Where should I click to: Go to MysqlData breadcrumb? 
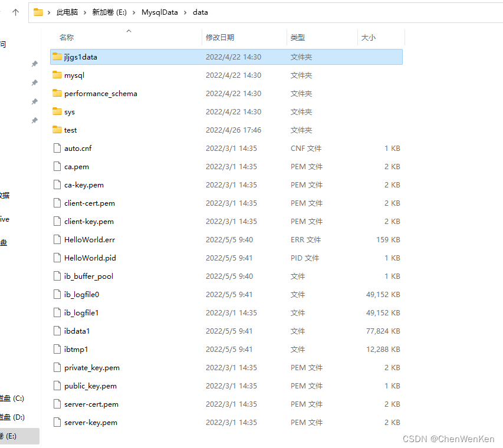click(x=159, y=12)
